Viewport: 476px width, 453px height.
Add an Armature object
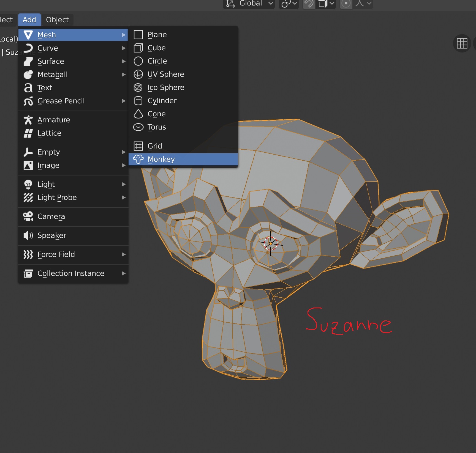pos(73,120)
